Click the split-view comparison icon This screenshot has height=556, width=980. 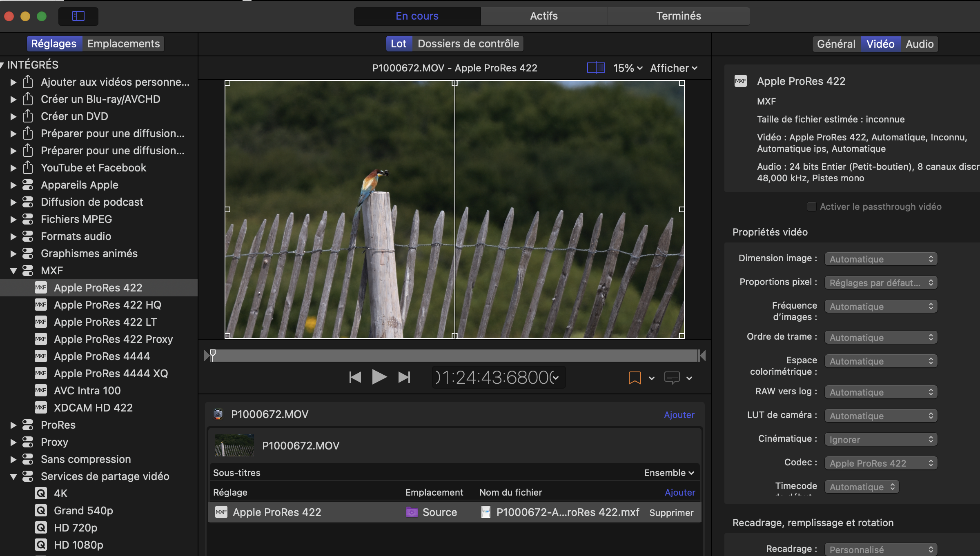click(596, 68)
